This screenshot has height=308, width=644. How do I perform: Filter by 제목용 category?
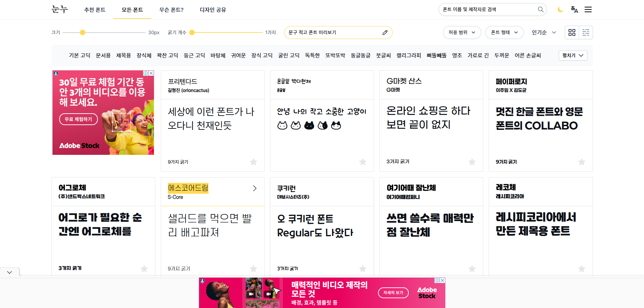[124, 55]
